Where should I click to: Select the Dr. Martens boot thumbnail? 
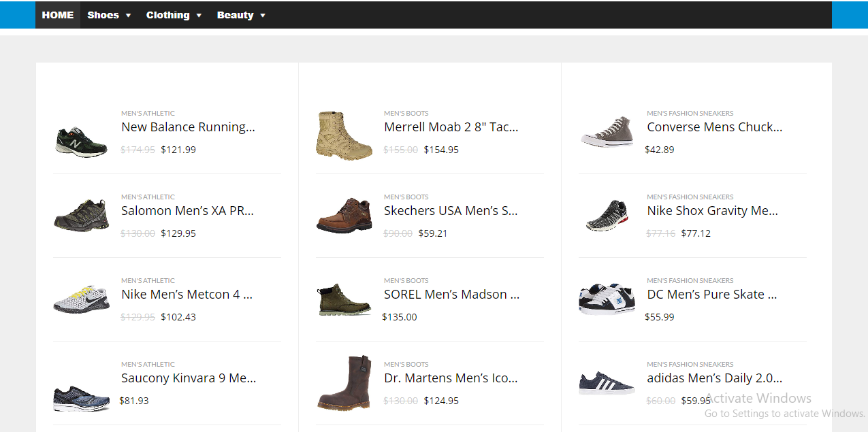tap(344, 382)
